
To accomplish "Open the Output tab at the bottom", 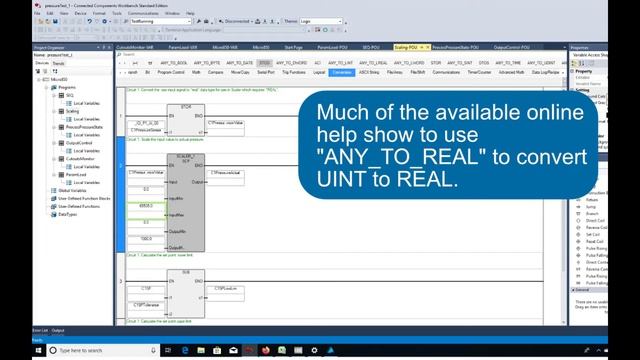I will (x=58, y=330).
